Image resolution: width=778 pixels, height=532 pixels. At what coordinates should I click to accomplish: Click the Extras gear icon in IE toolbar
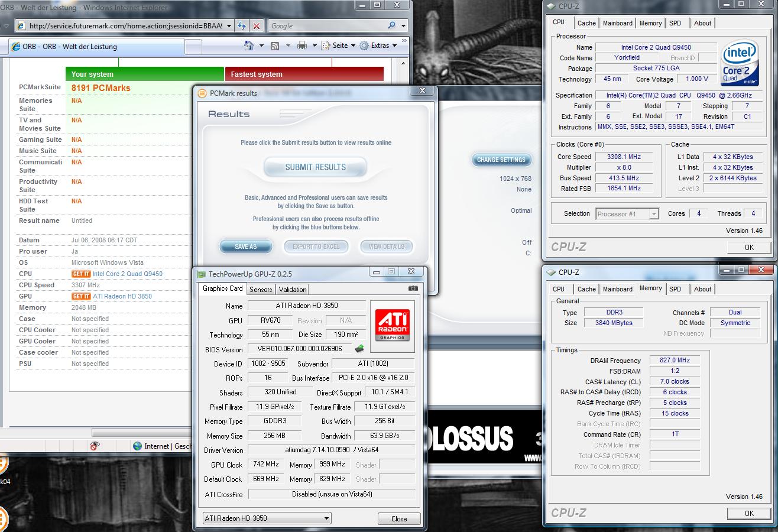(364, 46)
